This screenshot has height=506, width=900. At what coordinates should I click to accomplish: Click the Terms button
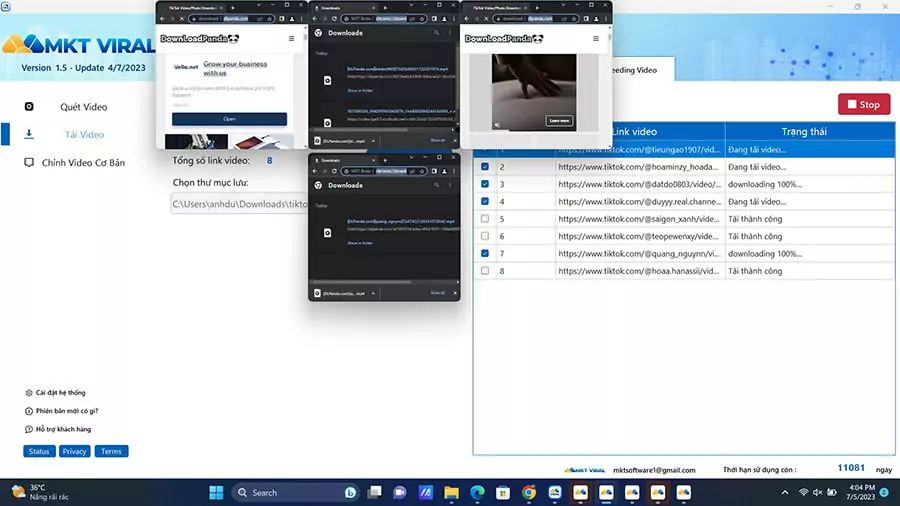[x=111, y=451]
